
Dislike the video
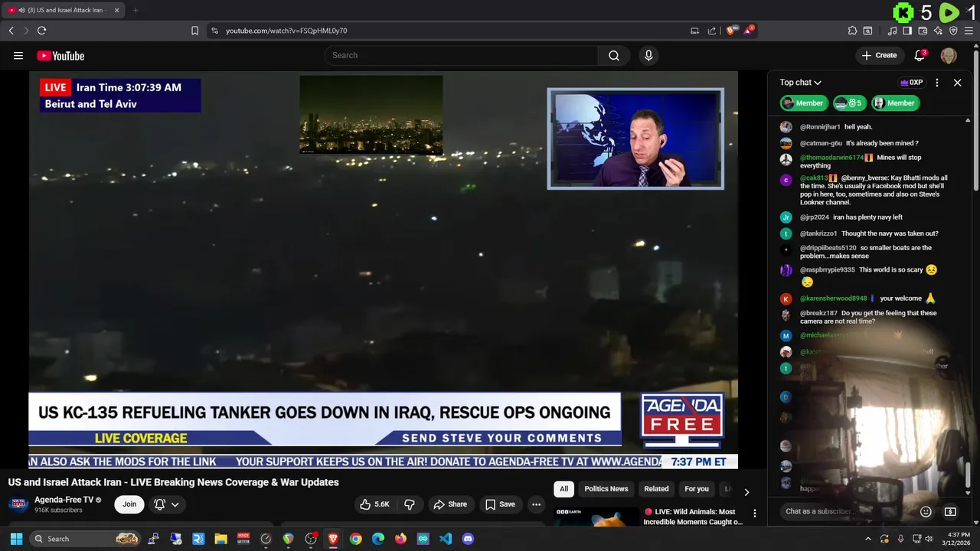(x=410, y=504)
